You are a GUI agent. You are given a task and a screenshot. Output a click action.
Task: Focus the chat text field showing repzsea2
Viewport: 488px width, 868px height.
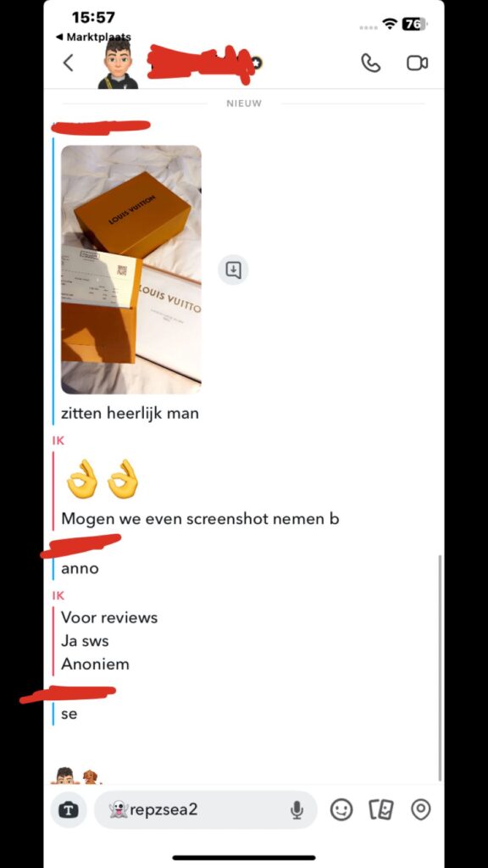(206, 810)
